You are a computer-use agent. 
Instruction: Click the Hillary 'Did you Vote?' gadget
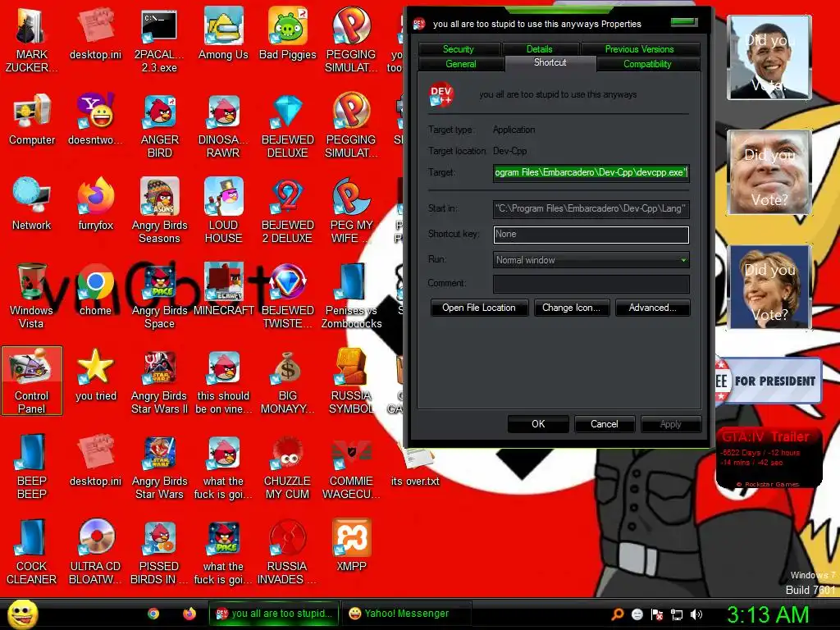coord(769,286)
